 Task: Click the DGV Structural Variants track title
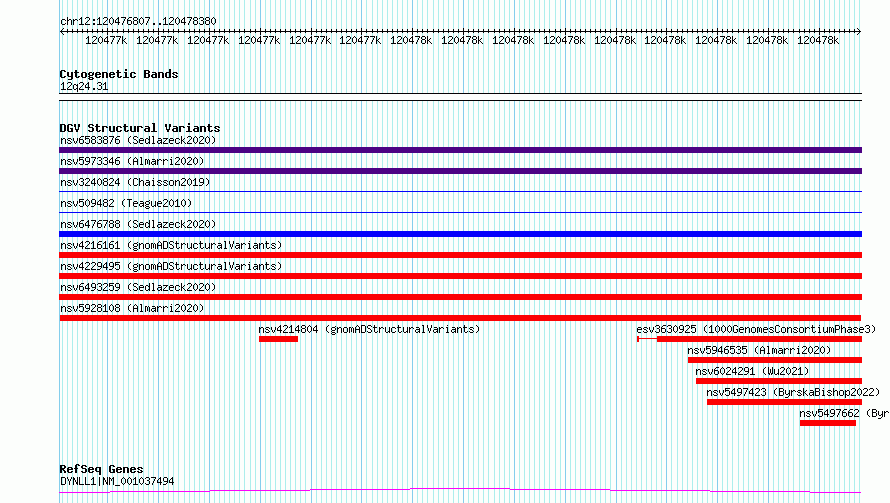140,128
